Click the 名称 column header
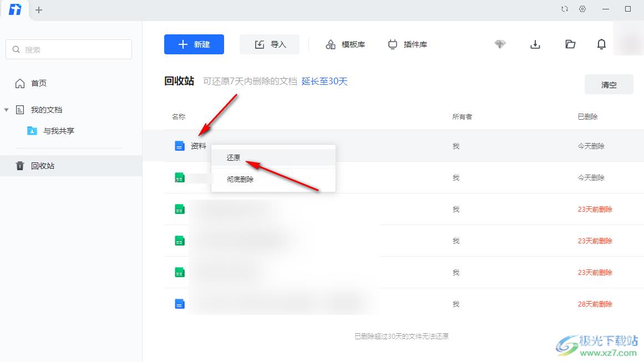Image resolution: width=644 pixels, height=362 pixels. (179, 117)
